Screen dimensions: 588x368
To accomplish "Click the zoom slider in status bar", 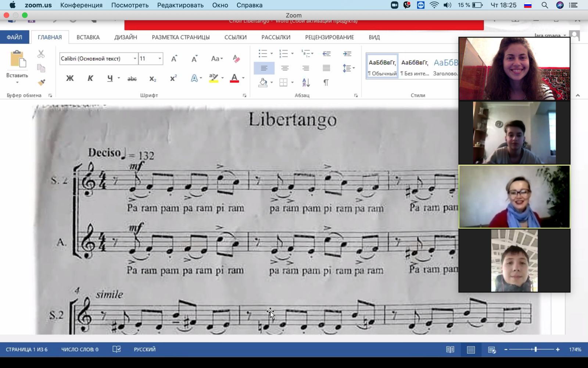I will coord(535,349).
